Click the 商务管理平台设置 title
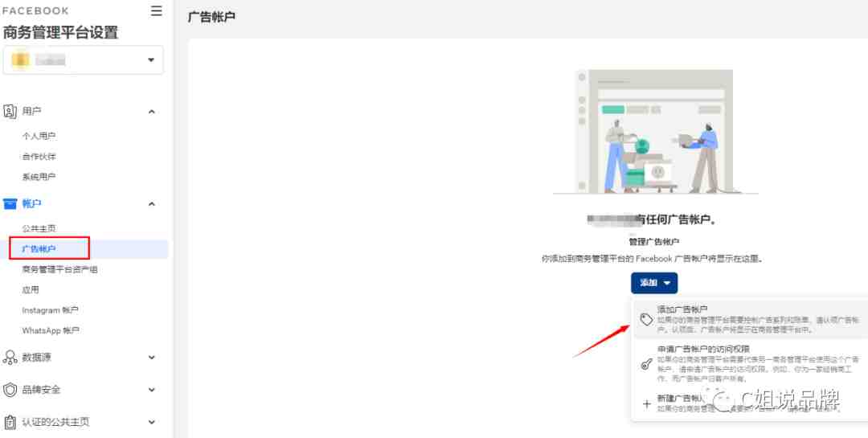 point(60,33)
